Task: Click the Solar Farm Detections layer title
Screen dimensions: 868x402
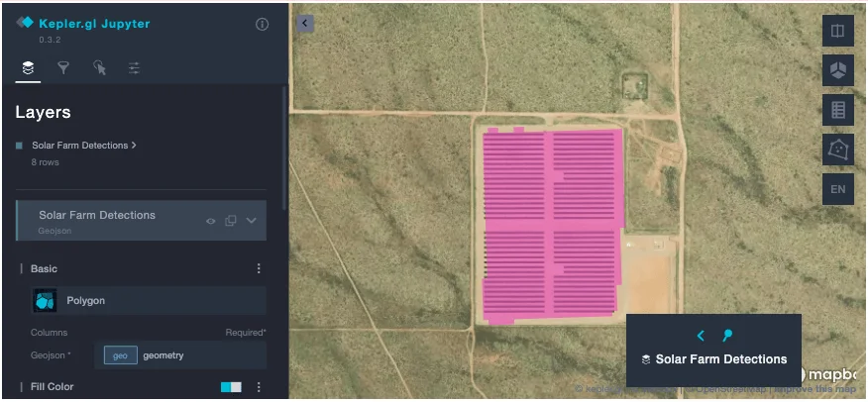Action: 97,215
